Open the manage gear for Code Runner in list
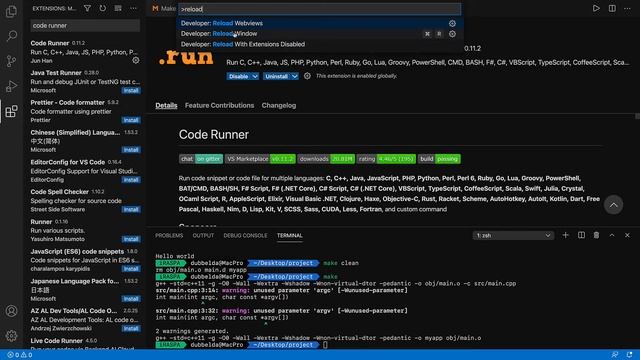640x360 pixels. coord(136,60)
